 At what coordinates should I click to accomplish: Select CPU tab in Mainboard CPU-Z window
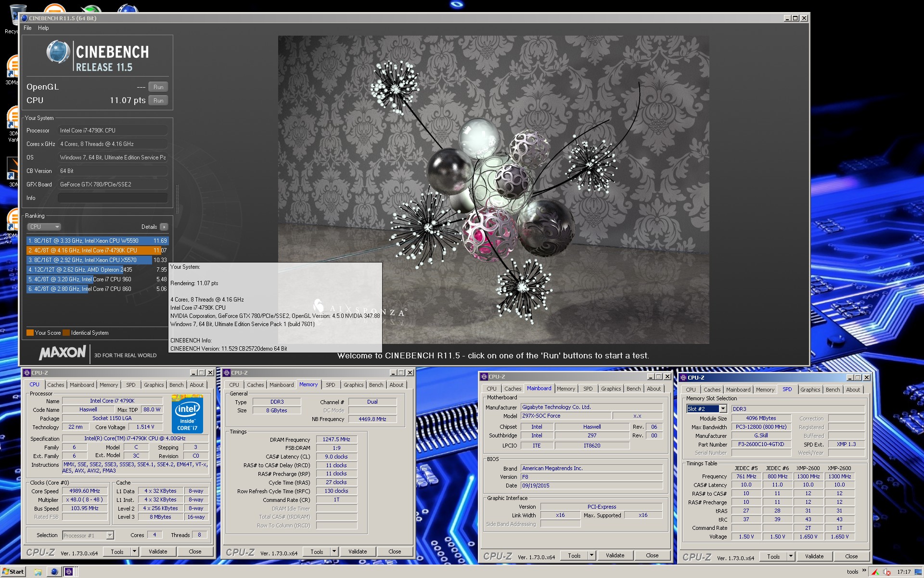point(491,389)
